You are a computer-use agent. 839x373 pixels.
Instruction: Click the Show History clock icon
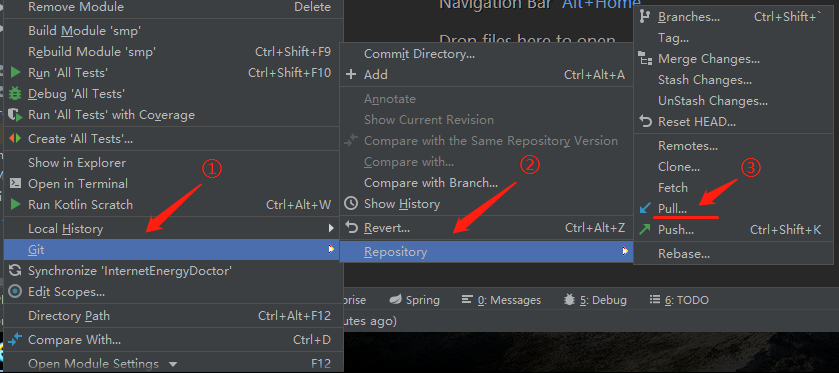(350, 203)
